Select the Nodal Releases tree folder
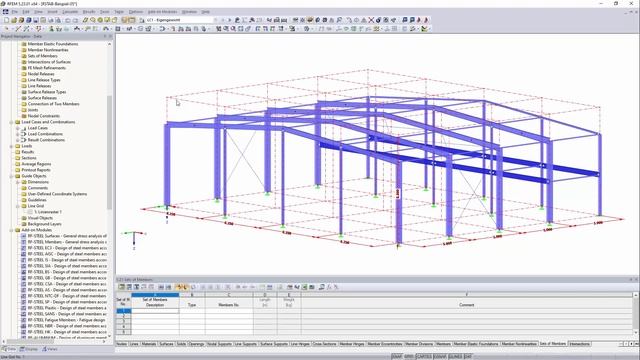Viewport: 640px width, 360px height. (41, 74)
